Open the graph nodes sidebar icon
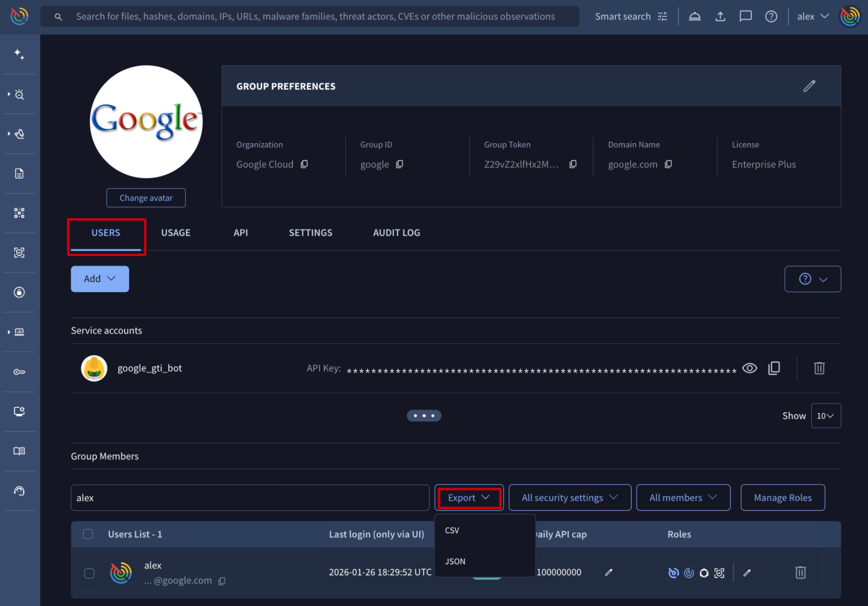The height and width of the screenshot is (606, 868). coord(19,213)
